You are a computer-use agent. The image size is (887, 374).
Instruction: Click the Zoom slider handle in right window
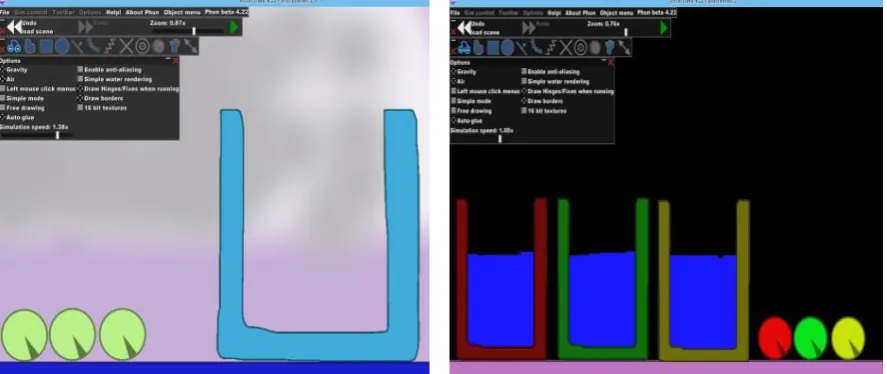click(x=626, y=32)
